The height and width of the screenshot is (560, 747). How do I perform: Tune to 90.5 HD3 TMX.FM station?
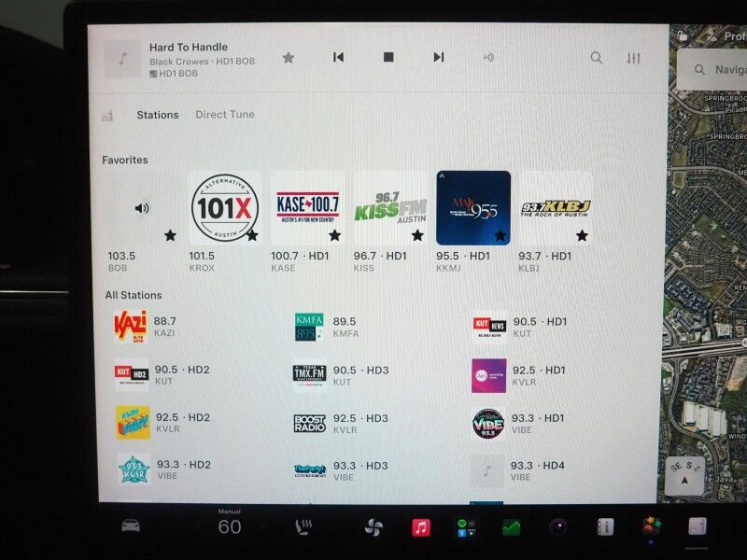[x=341, y=375]
